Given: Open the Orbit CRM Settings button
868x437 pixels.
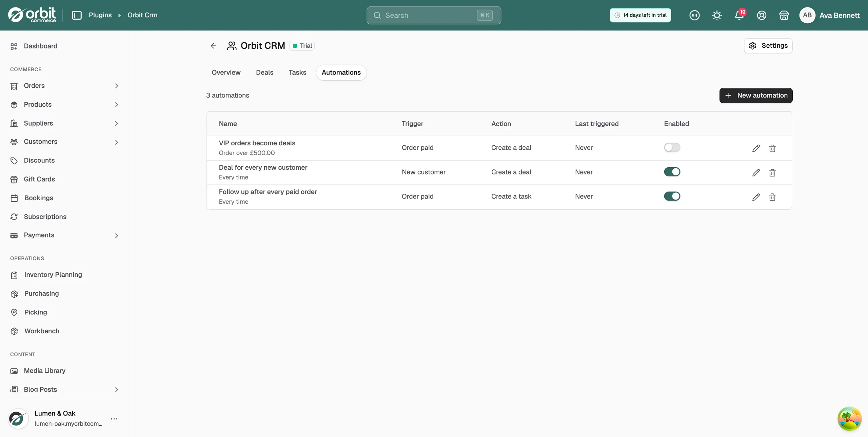Looking at the screenshot, I should [768, 46].
